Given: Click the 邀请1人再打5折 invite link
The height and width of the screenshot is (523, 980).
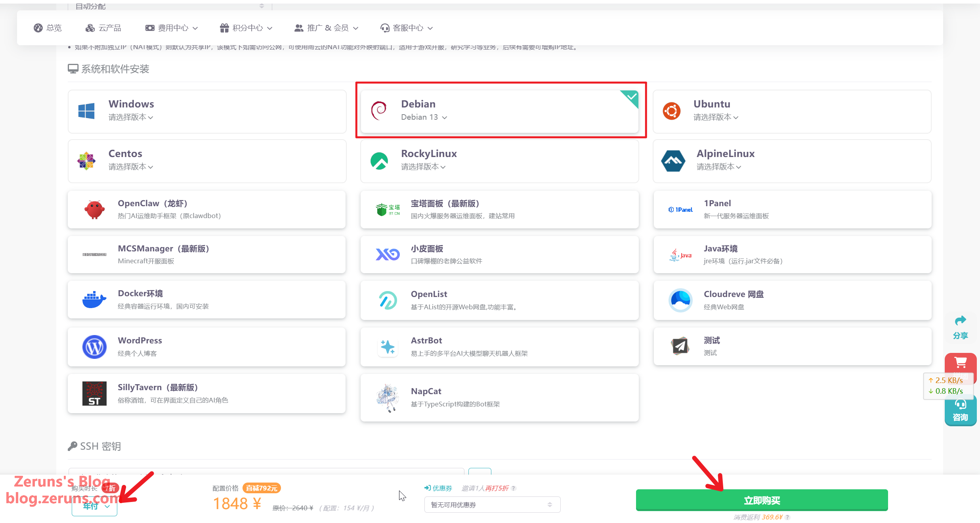Looking at the screenshot, I should coord(485,488).
